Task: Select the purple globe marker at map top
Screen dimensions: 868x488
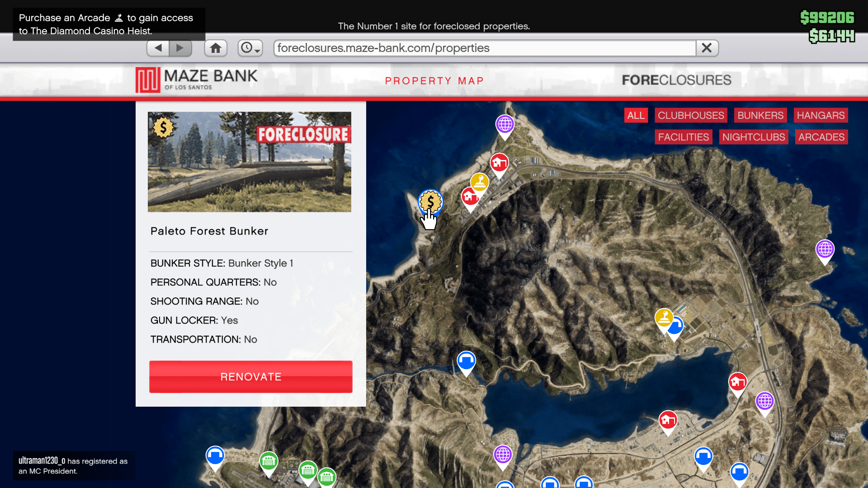Action: click(505, 124)
